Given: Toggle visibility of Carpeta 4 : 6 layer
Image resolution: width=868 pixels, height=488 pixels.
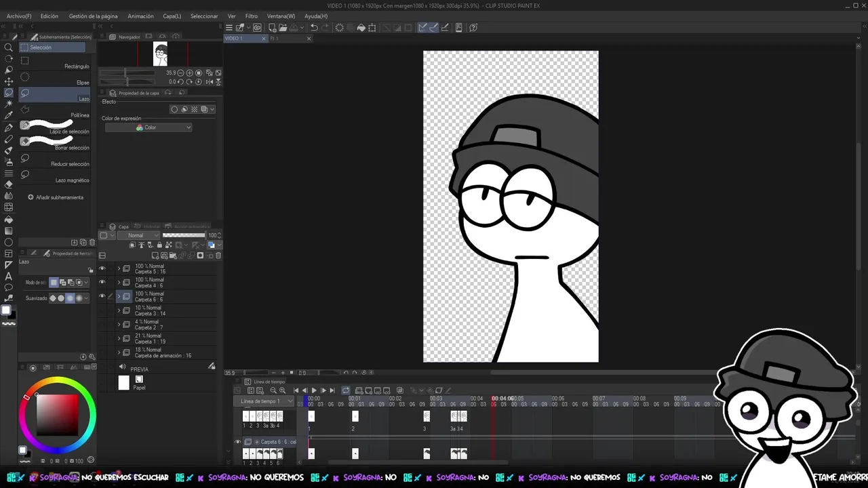Looking at the screenshot, I should (102, 282).
